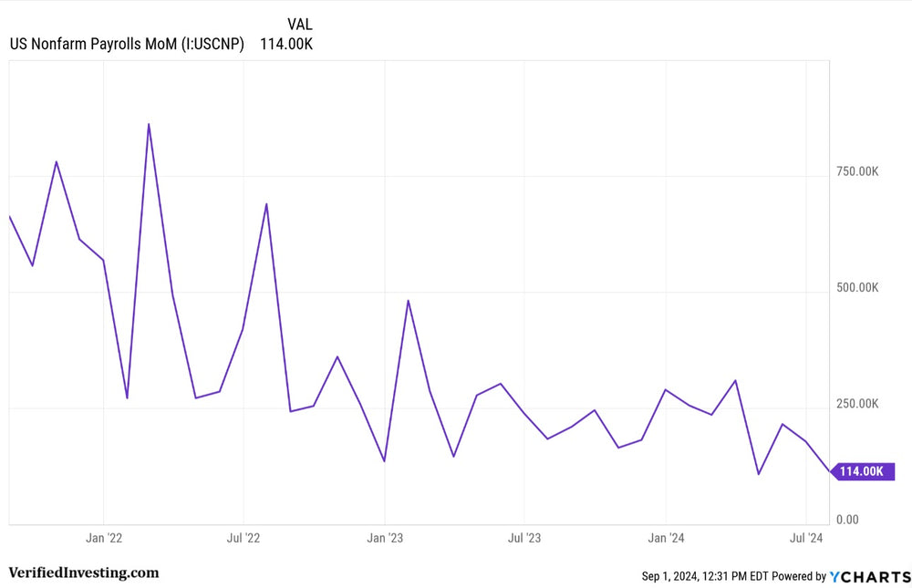This screenshot has height=588, width=912.
Task: Click the Jul '22 x-axis label
Action: (244, 539)
